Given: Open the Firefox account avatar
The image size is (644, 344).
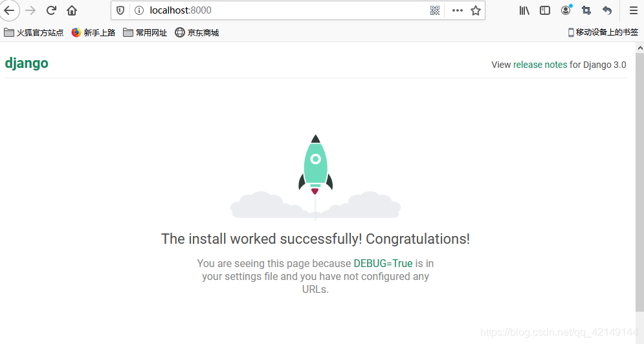Looking at the screenshot, I should 566,10.
